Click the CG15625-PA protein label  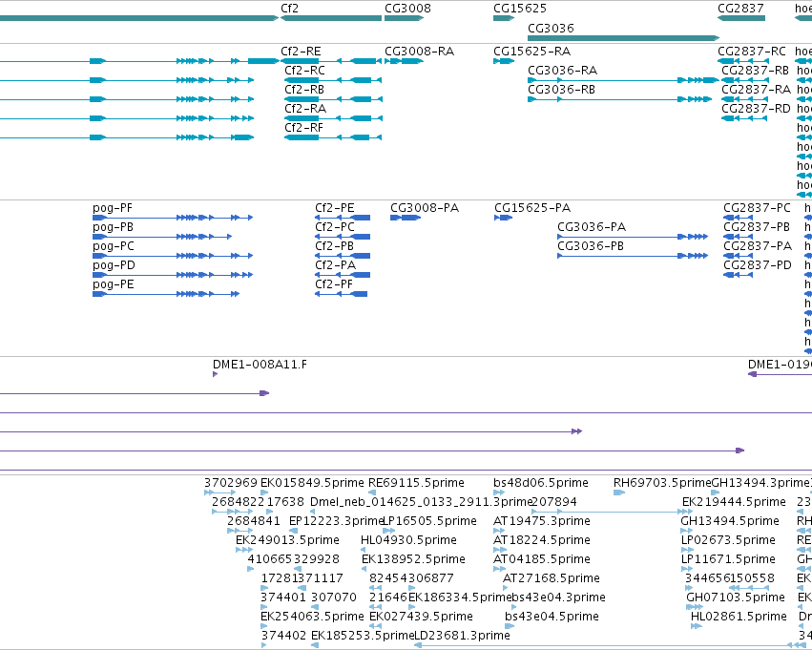tap(532, 208)
